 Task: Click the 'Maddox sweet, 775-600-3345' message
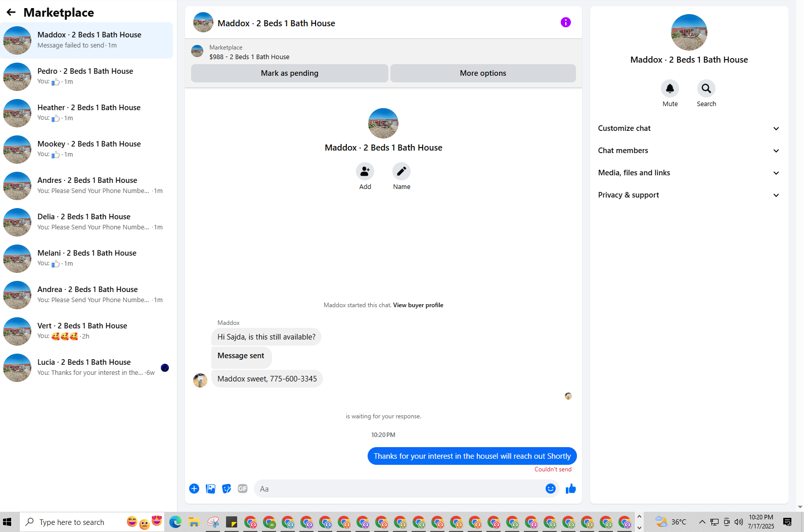tap(267, 379)
